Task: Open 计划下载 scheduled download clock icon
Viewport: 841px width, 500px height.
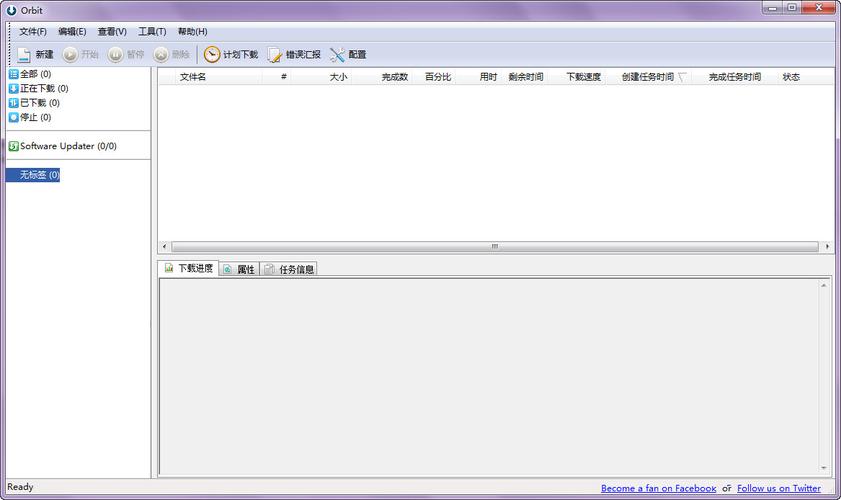Action: [x=212, y=54]
